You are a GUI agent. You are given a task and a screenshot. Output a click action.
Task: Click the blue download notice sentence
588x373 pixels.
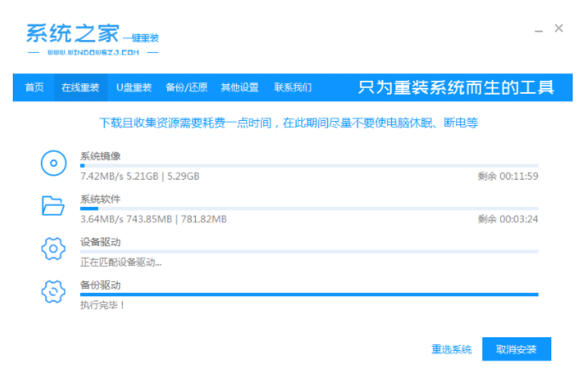click(289, 123)
